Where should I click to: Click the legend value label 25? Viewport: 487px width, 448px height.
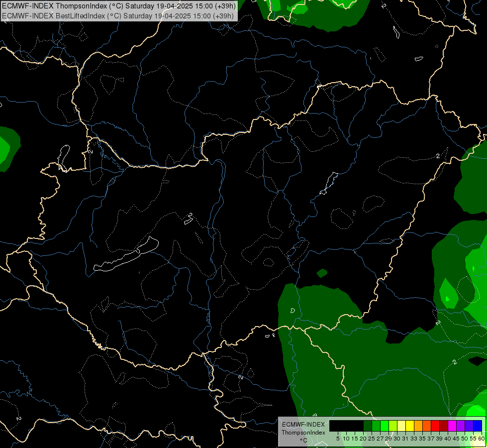[x=372, y=439]
